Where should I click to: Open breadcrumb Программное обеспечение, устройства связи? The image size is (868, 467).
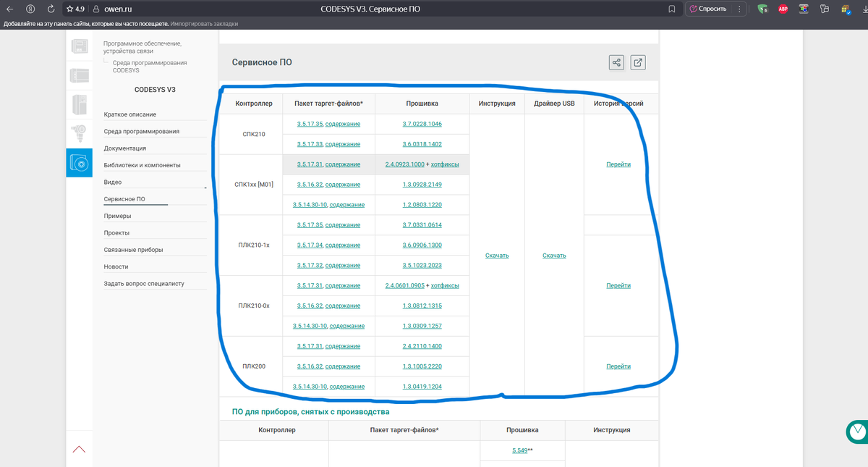tap(142, 47)
